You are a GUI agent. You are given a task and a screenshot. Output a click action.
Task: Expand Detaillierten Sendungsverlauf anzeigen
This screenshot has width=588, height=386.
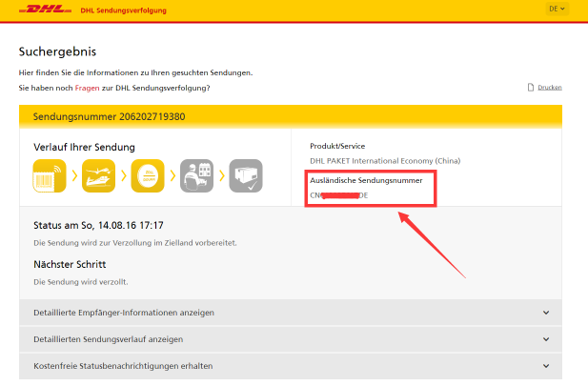[x=291, y=339]
